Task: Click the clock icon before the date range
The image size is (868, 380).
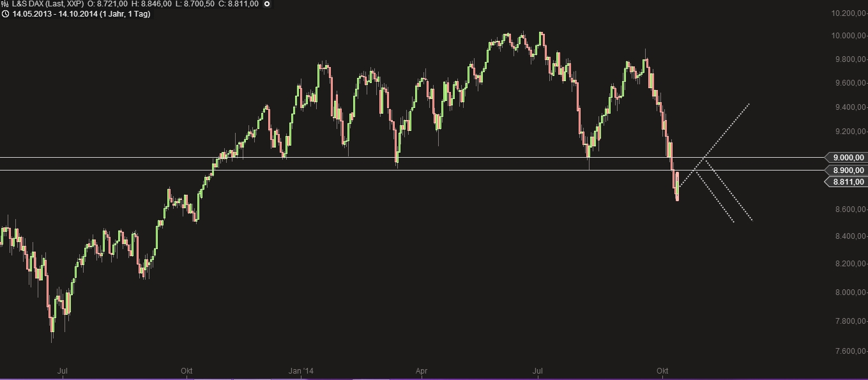Action: point(4,13)
